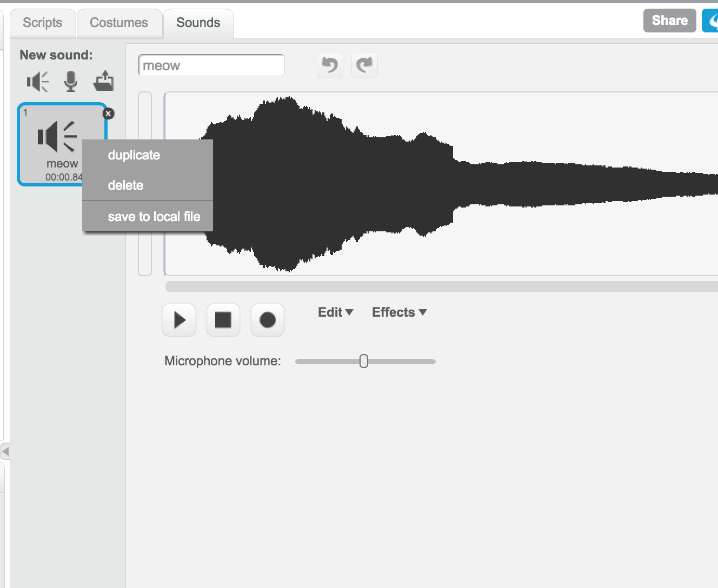
Task: Switch to the Costumes tab
Action: [x=119, y=23]
